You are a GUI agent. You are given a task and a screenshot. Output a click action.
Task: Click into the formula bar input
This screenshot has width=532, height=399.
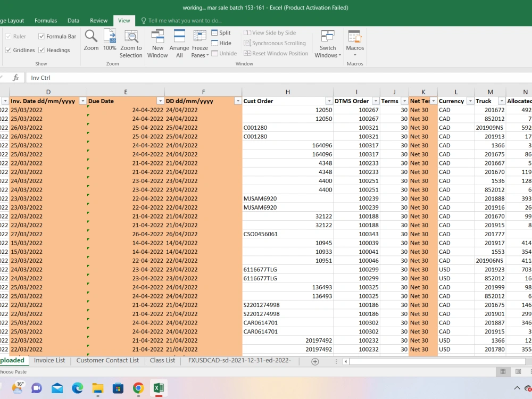(278, 78)
